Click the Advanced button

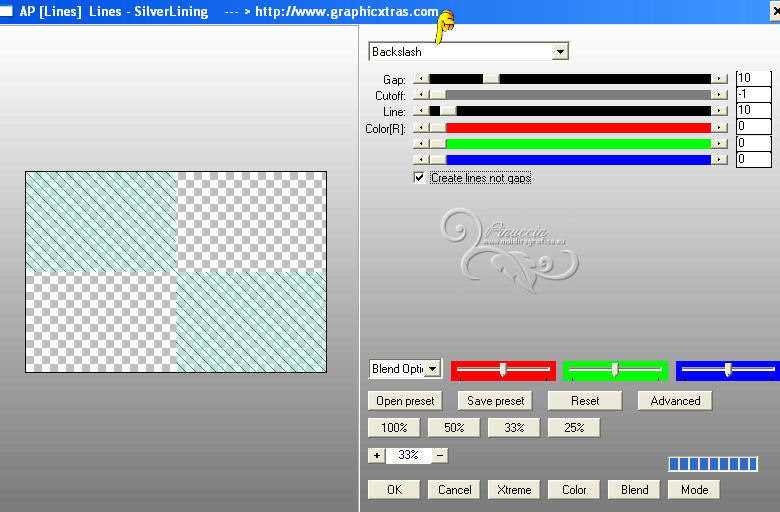tap(675, 401)
